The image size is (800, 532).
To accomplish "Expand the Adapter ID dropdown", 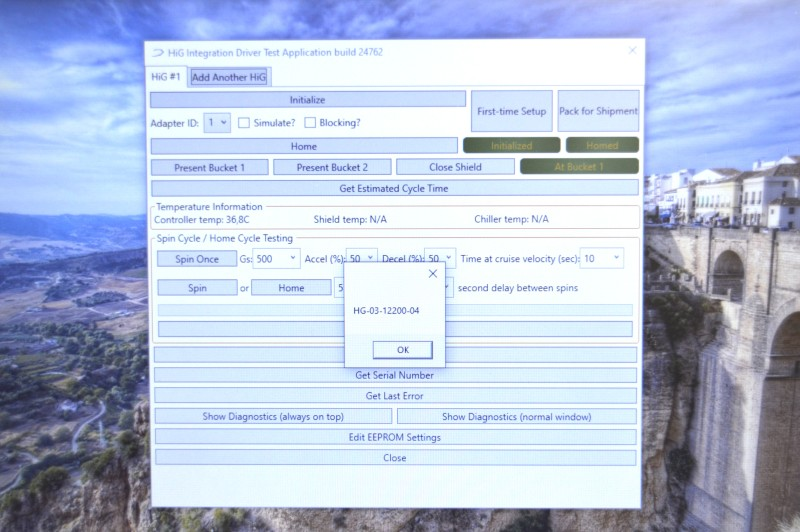I will [x=217, y=123].
